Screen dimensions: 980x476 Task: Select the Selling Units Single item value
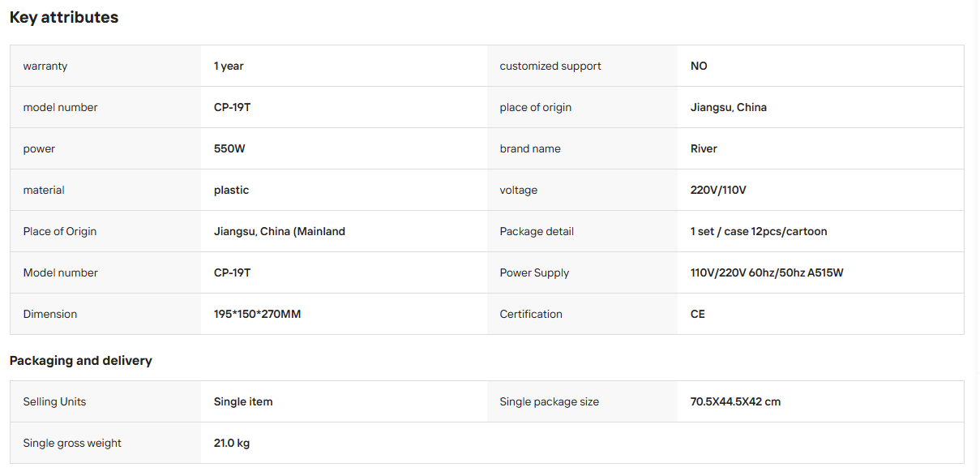pos(243,401)
